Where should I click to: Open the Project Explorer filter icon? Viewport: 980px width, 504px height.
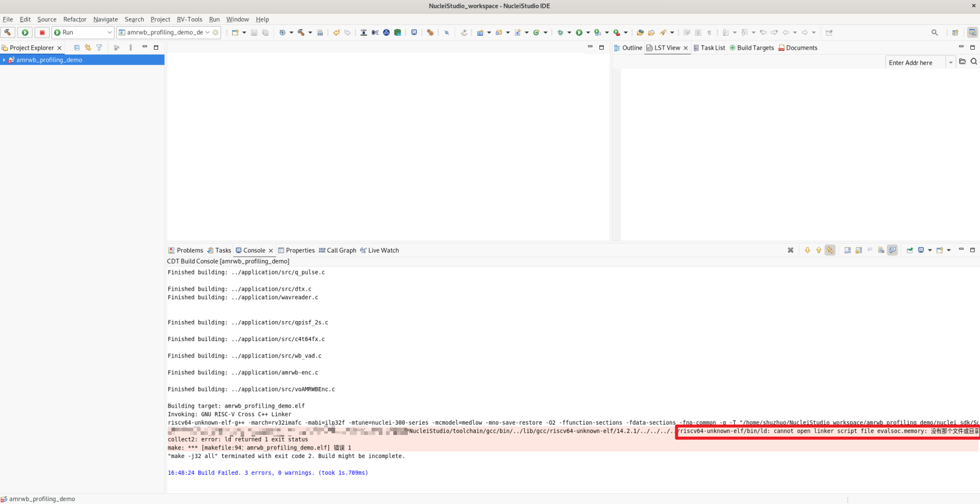click(99, 48)
